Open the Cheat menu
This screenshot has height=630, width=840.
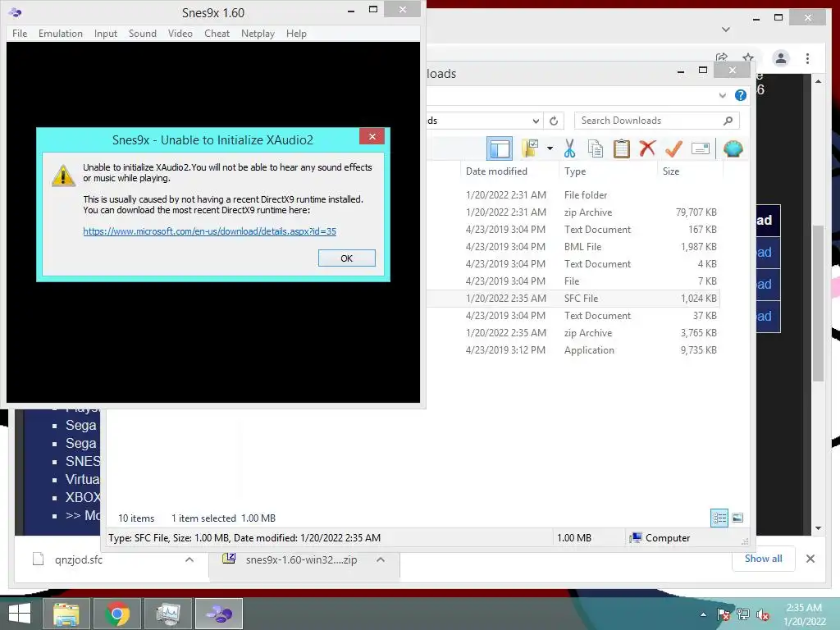coord(217,33)
